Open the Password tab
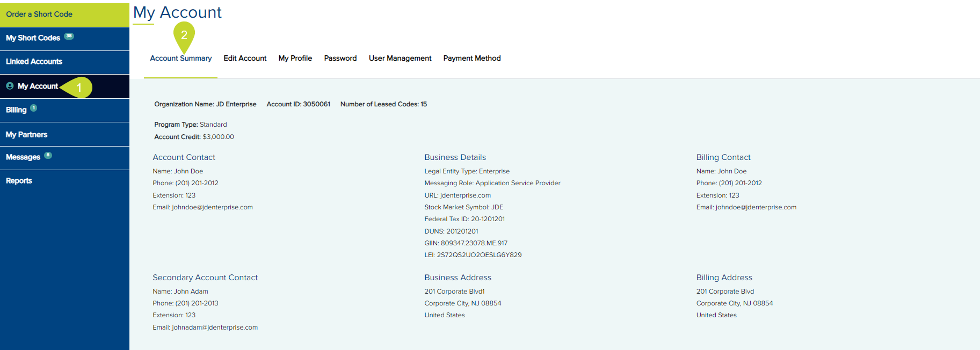 coord(340,59)
